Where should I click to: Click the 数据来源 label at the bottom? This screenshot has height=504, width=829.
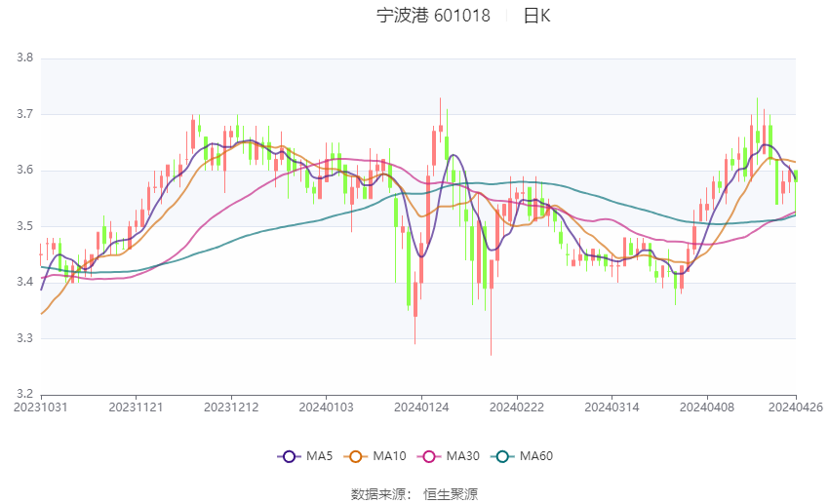point(381,494)
